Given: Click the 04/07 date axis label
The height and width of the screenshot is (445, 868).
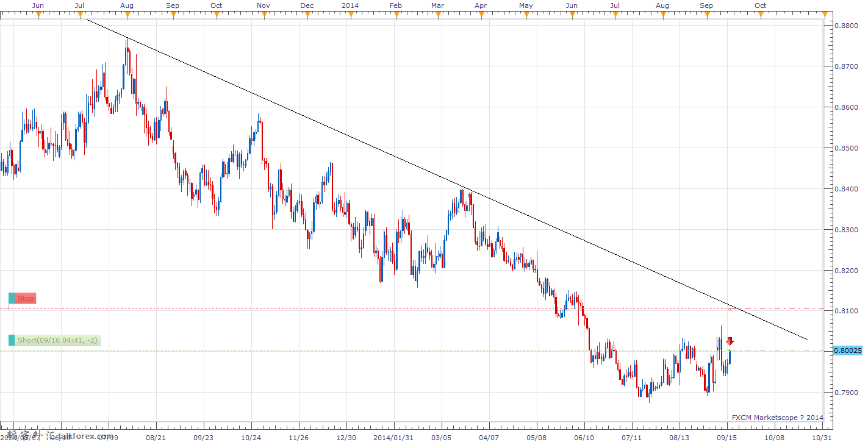Looking at the screenshot, I should (x=489, y=437).
